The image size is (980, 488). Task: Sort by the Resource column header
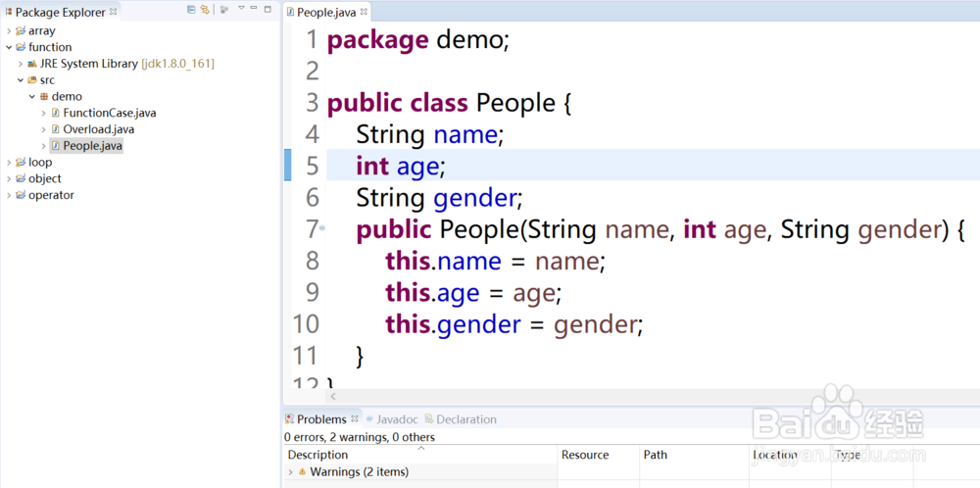tap(598, 455)
